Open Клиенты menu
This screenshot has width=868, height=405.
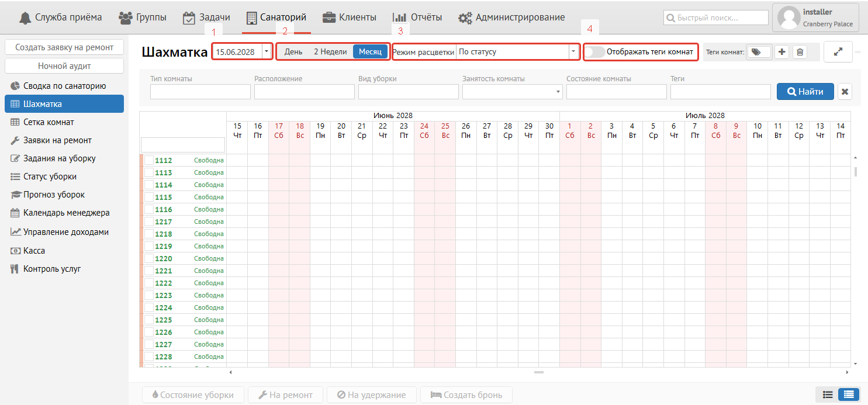pos(350,18)
